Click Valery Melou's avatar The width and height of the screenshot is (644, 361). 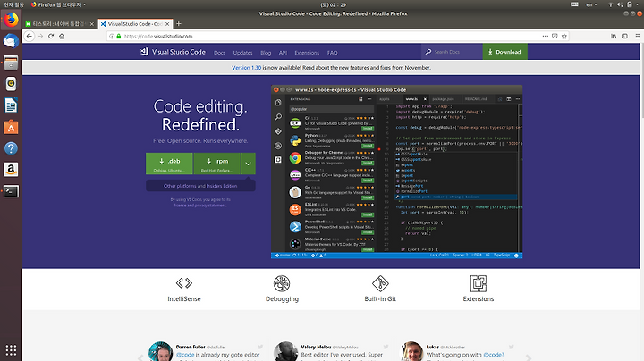[x=286, y=351]
